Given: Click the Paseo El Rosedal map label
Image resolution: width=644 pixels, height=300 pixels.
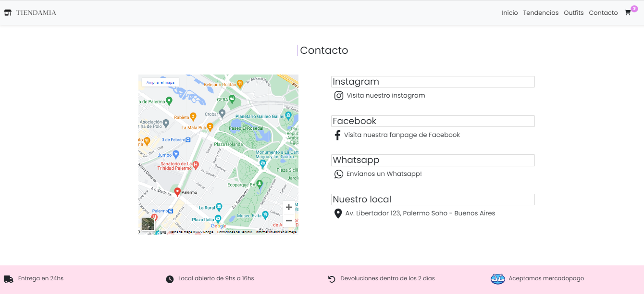Looking at the screenshot, I should coord(246,128).
